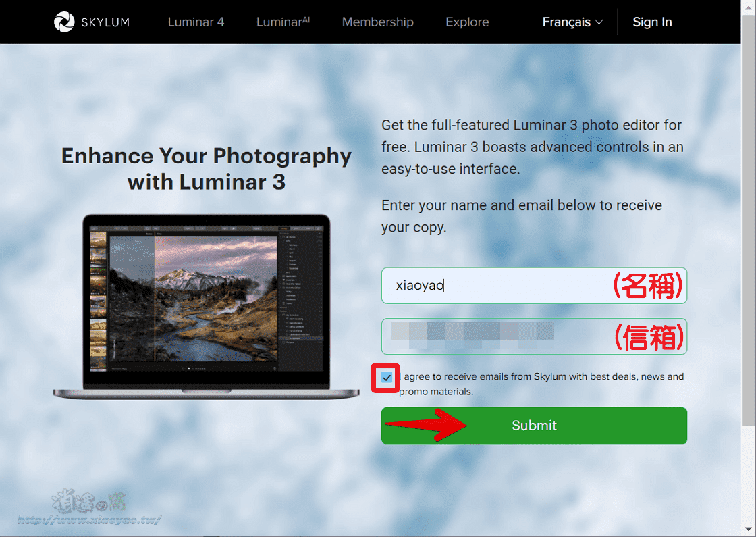Click the scrollbar down arrow
The image size is (756, 537).
point(749,531)
